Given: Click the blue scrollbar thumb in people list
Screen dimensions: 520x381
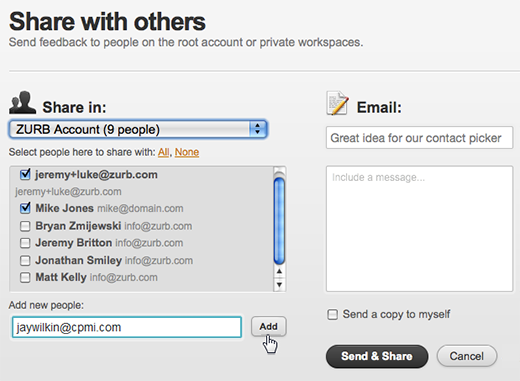Looking at the screenshot, I should [279, 221].
